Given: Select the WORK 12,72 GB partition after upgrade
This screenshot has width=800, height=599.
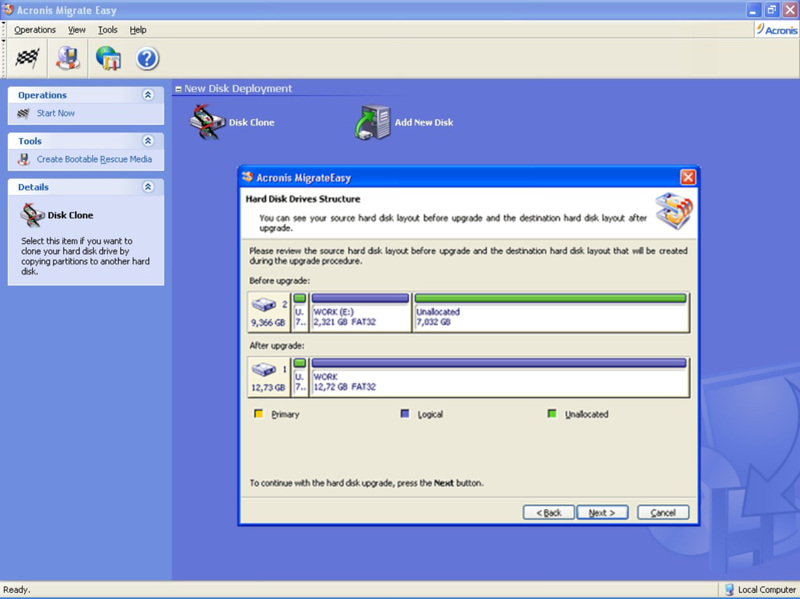Looking at the screenshot, I should click(499, 377).
